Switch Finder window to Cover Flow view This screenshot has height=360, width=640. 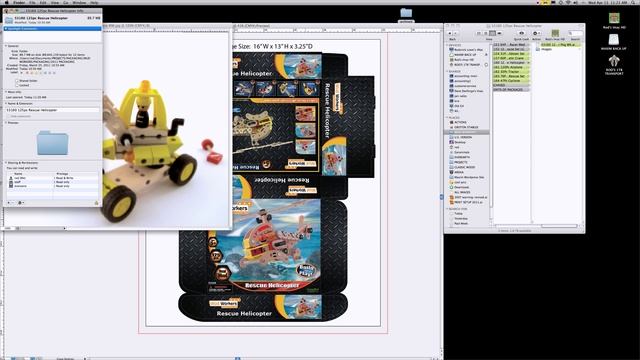(500, 33)
